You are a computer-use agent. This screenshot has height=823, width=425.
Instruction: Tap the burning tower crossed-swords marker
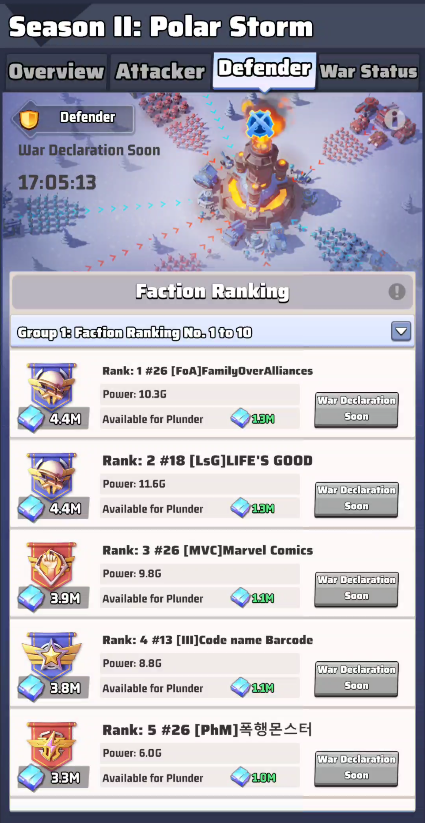point(258,124)
